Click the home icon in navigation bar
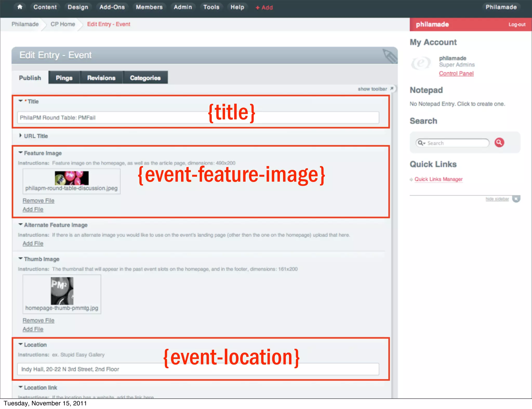Viewport: 532px width, 409px height. [x=20, y=7]
